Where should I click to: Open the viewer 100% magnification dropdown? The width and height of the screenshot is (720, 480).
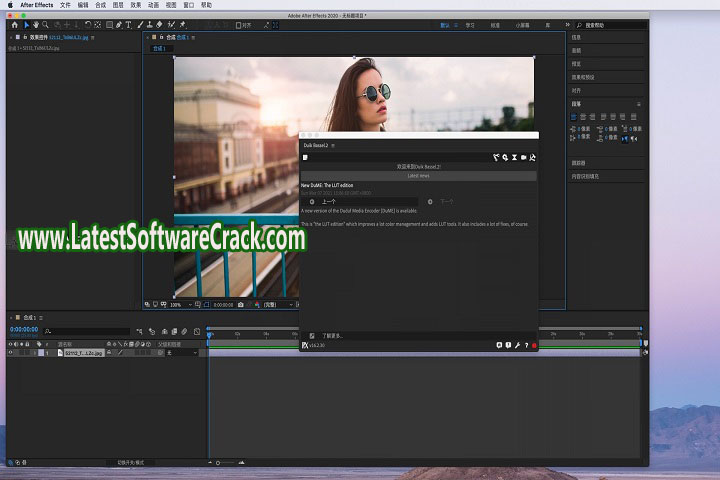tap(181, 305)
